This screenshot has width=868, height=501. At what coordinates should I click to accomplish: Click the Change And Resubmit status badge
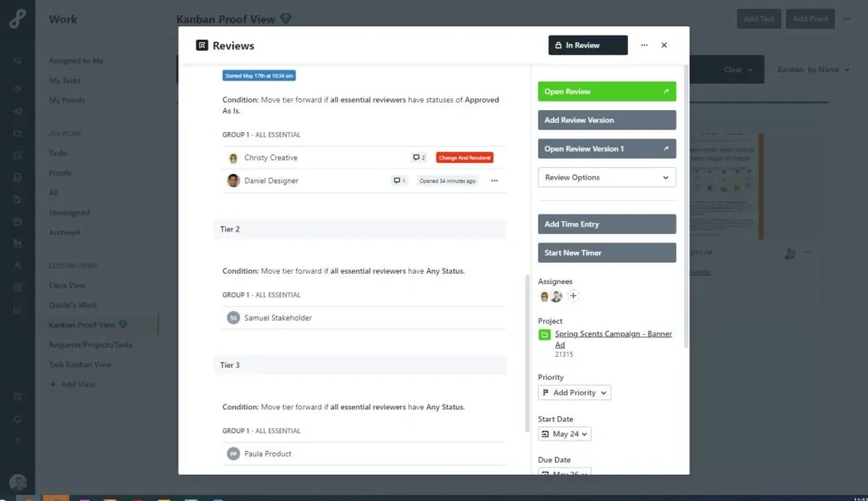coord(465,158)
